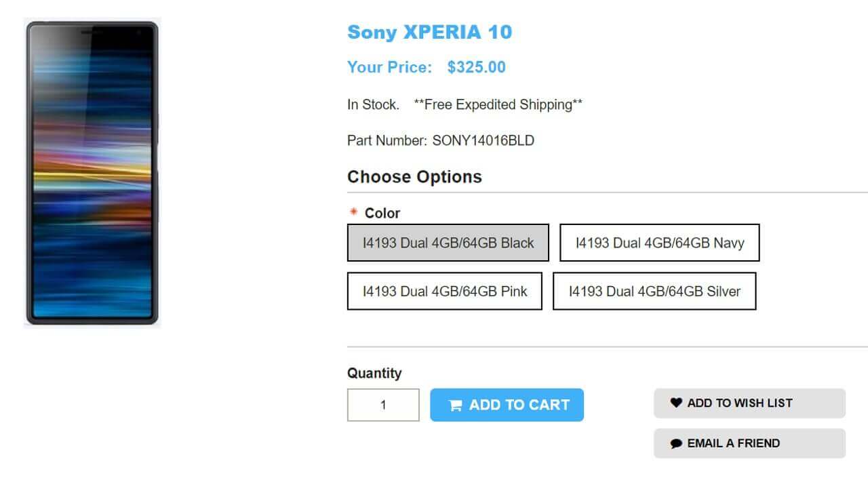Pick the I4193 Dual 4GB/64GB Pink option
Screen dimensions: 868x488
pos(444,291)
